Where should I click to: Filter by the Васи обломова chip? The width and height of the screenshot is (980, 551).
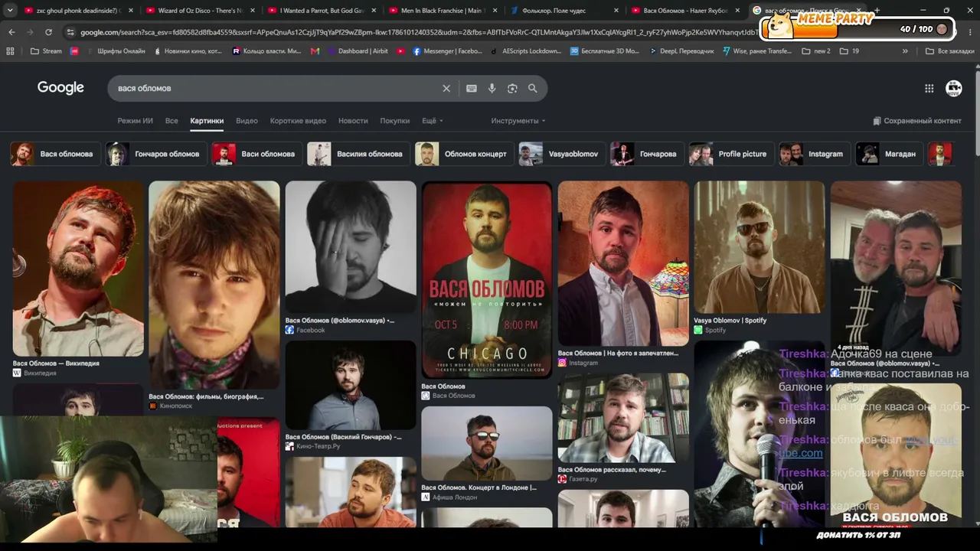[x=256, y=154]
